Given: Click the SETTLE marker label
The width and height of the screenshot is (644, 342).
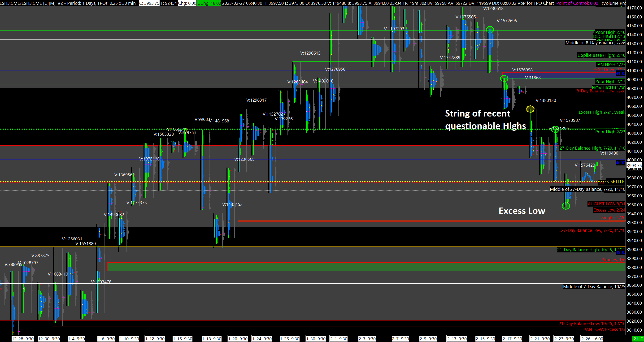Looking at the screenshot, I should (617, 182).
